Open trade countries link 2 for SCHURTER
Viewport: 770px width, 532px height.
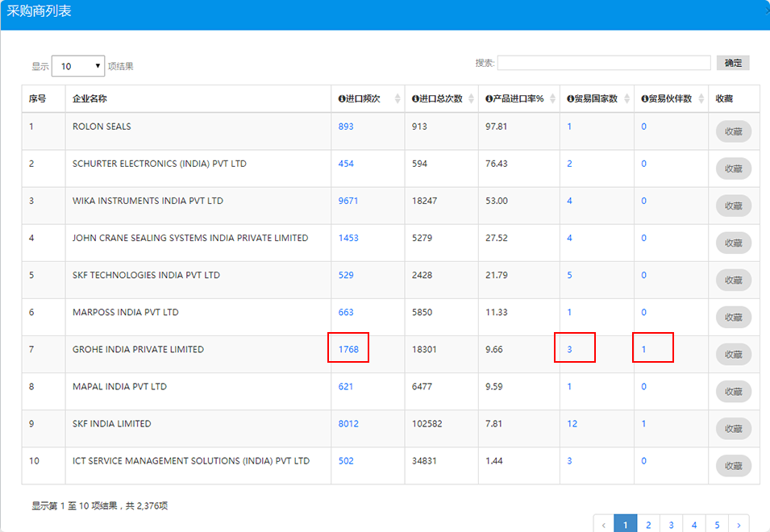tap(570, 164)
